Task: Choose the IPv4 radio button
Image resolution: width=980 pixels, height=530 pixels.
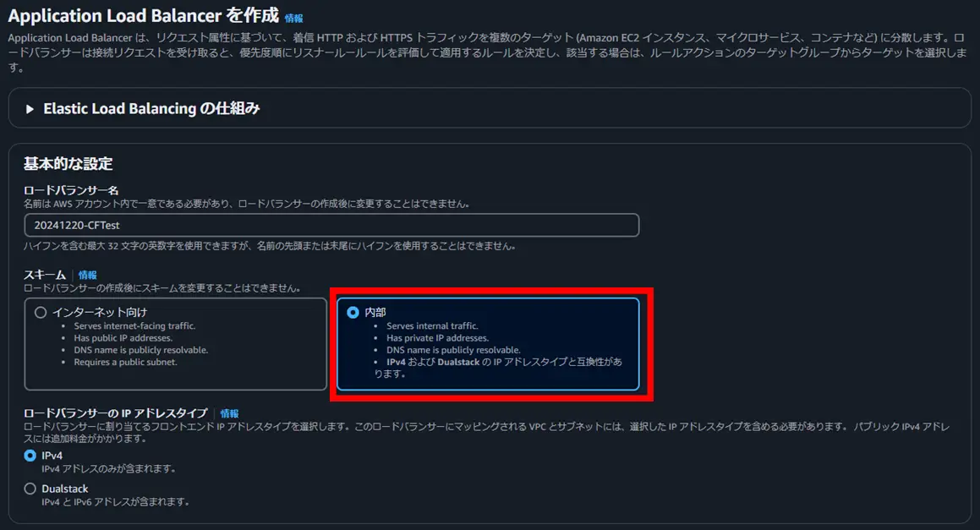Action: click(30, 456)
